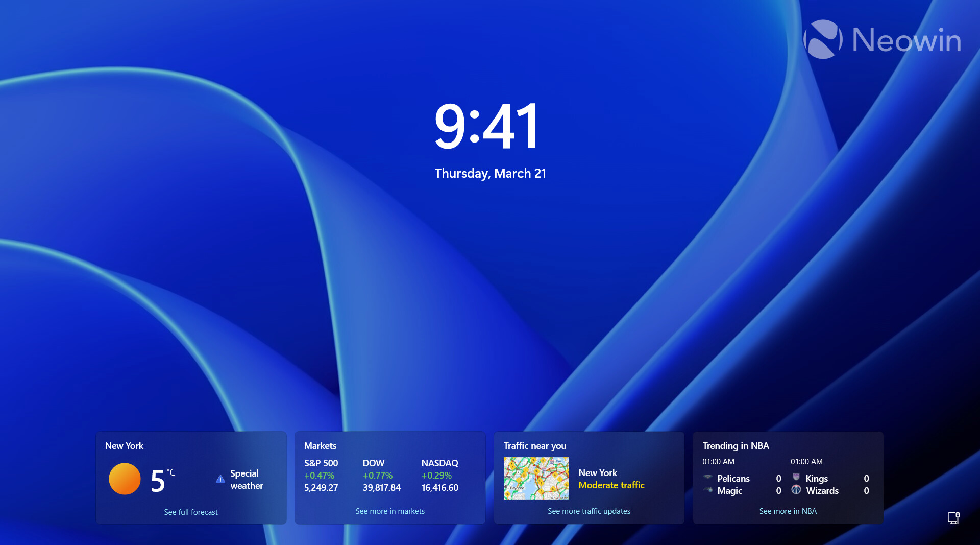The image size is (980, 545).
Task: Click the Moderate traffic status text
Action: 611,485
